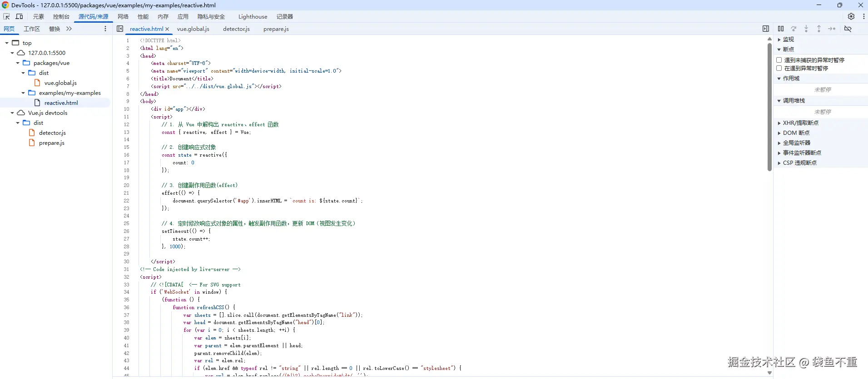Screen dimensions: 868x379
Task: Click the 127.0.0.1:5500 cloud icon
Action: click(x=21, y=53)
